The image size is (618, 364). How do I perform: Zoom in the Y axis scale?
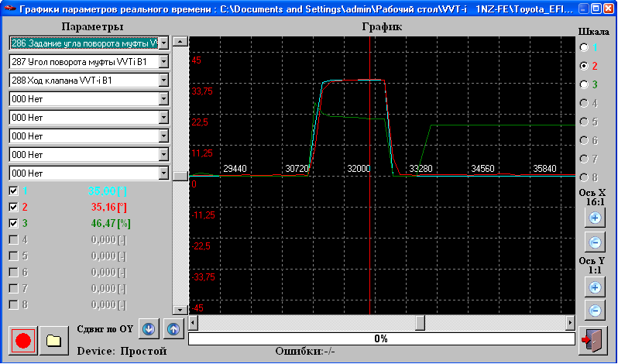coord(595,287)
